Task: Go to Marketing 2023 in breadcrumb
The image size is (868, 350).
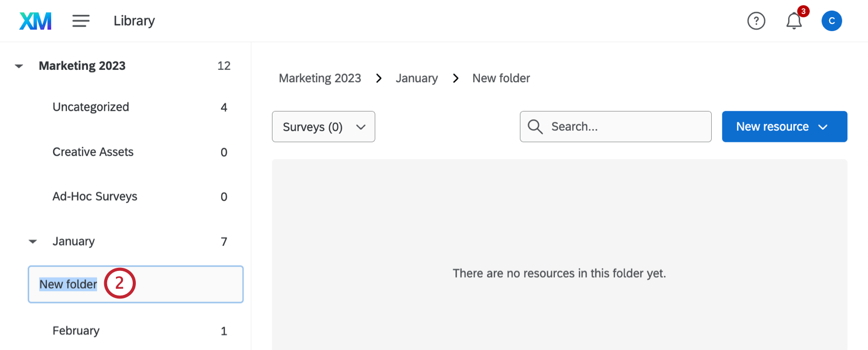Action: 320,78
